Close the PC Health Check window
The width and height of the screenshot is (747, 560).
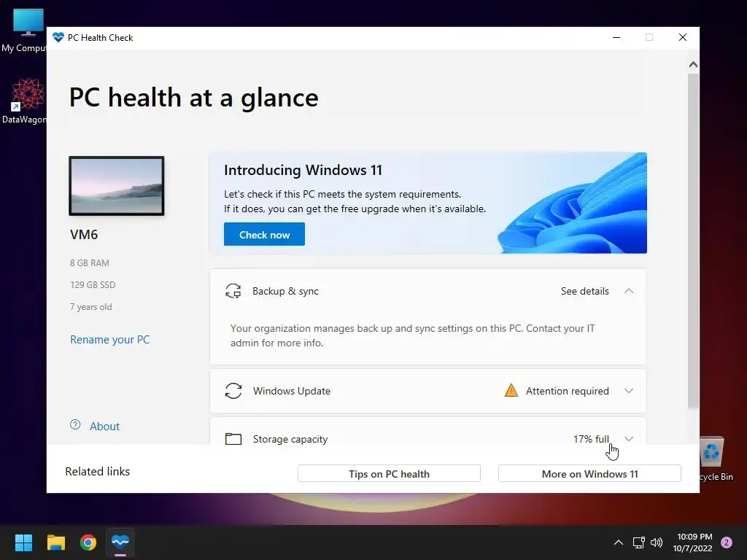683,37
